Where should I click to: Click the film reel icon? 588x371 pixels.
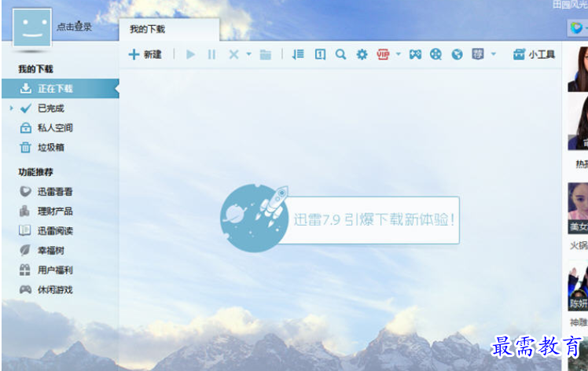(x=435, y=54)
